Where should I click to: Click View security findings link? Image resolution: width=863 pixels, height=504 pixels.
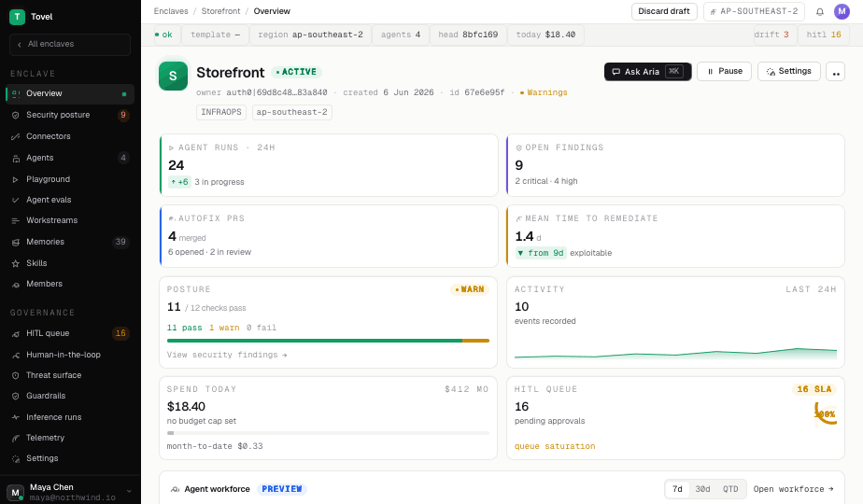(227, 355)
